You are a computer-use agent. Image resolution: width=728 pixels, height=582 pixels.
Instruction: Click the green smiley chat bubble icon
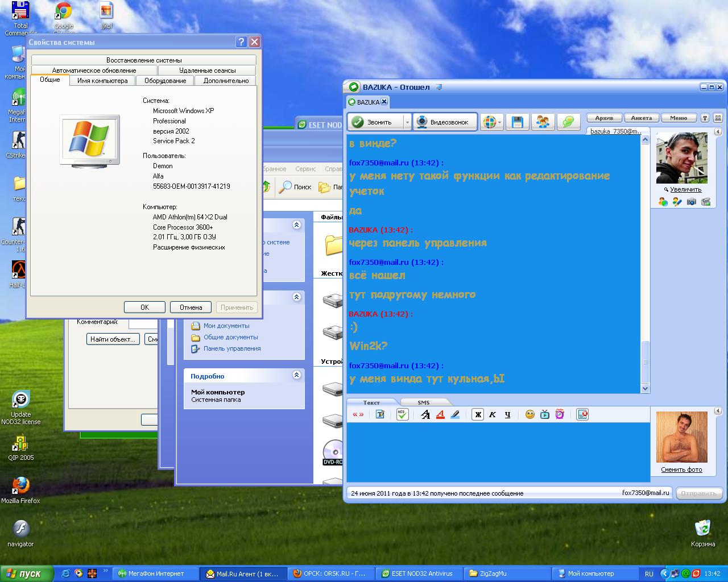pyautogui.click(x=568, y=122)
